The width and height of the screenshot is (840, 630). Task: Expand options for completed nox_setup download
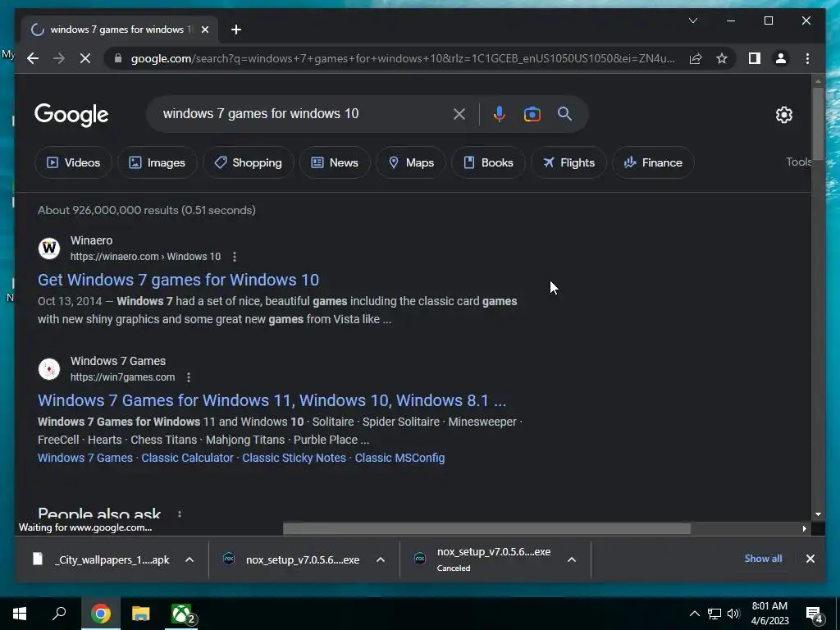(x=381, y=559)
